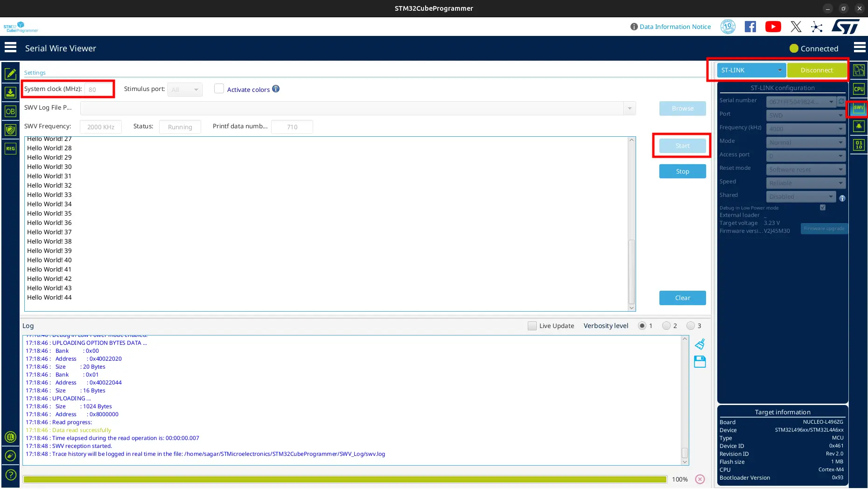This screenshot has width=868, height=489.
Task: Clear the log with the broom icon
Action: click(x=700, y=344)
